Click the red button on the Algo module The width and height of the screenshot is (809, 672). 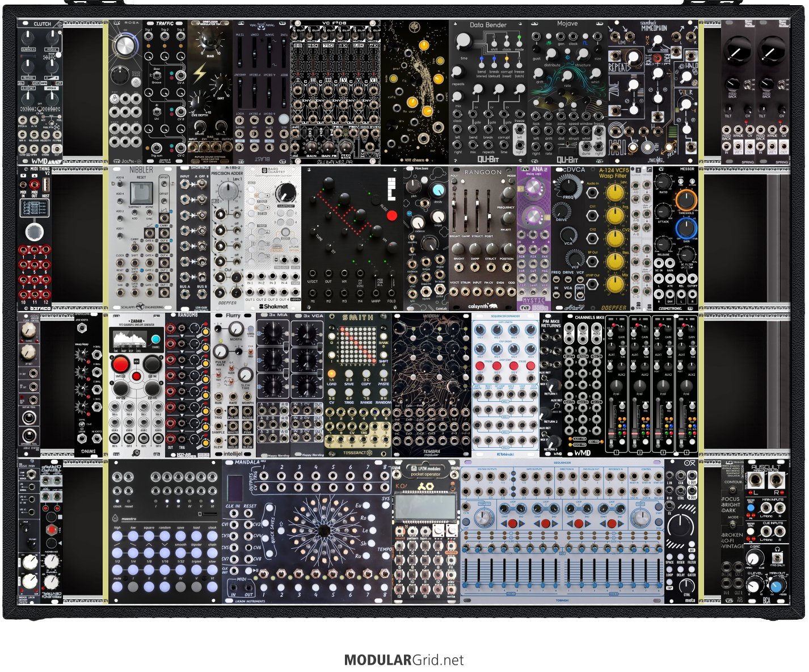(391, 216)
